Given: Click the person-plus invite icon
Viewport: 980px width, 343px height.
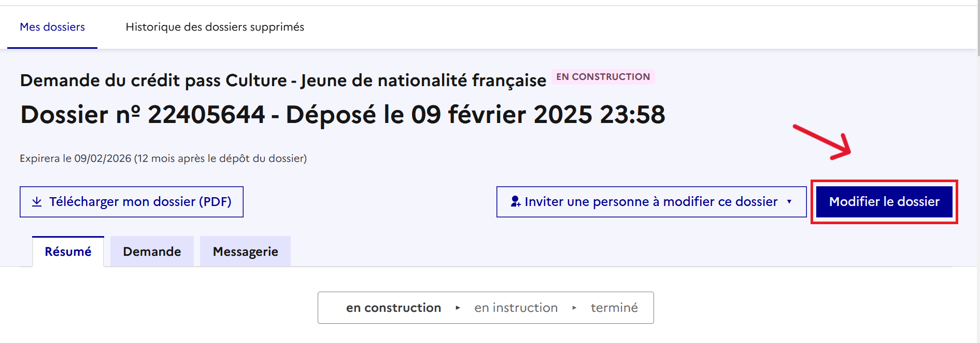Looking at the screenshot, I should [516, 201].
